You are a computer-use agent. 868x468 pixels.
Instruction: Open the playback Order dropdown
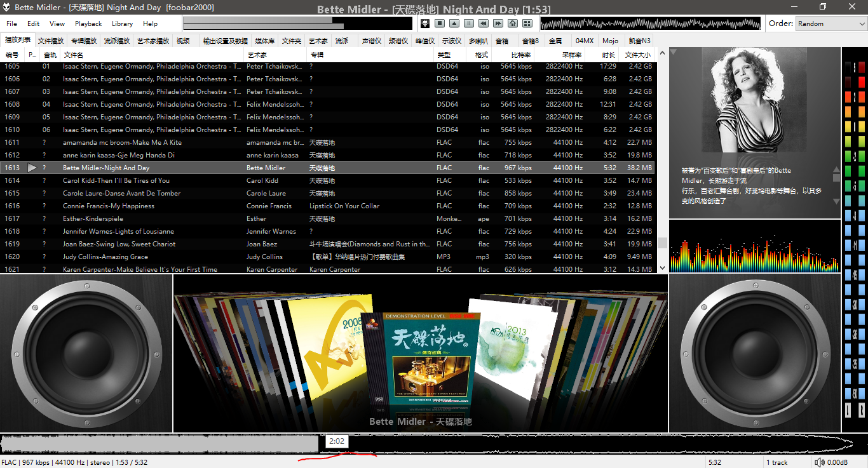831,23
